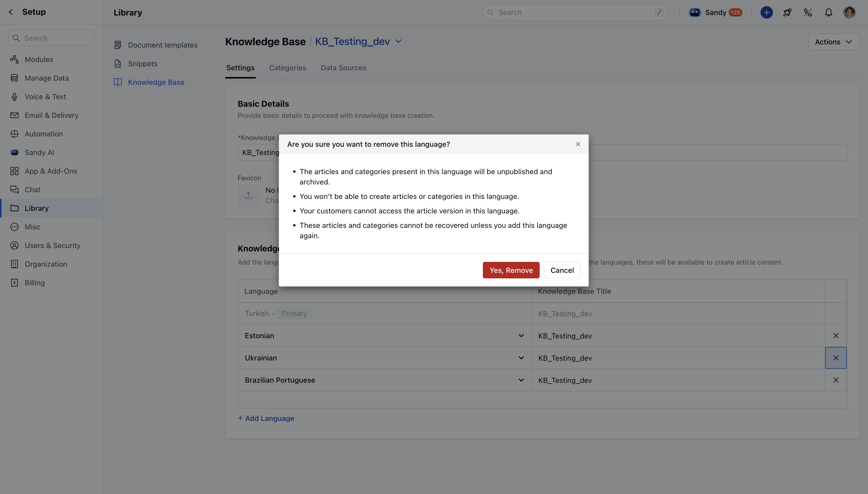Screen dimensions: 868x494
Task: Click Cancel in the dialog
Action: [x=562, y=270]
